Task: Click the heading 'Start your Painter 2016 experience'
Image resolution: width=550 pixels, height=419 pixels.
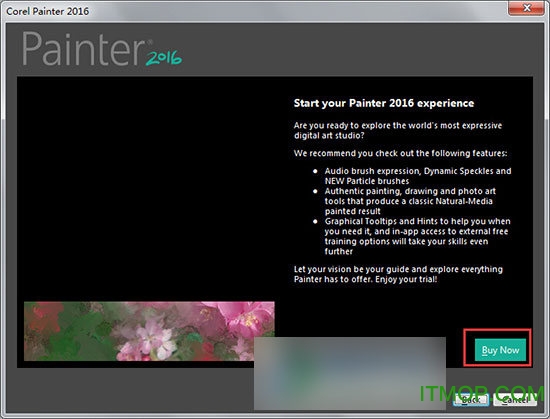Action: [384, 103]
